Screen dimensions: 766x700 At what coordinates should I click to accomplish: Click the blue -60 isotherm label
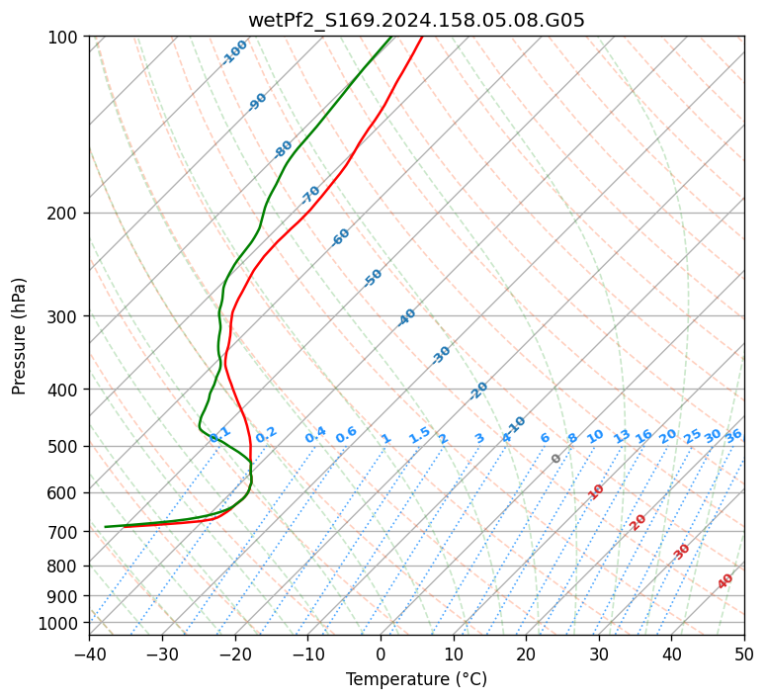340,237
